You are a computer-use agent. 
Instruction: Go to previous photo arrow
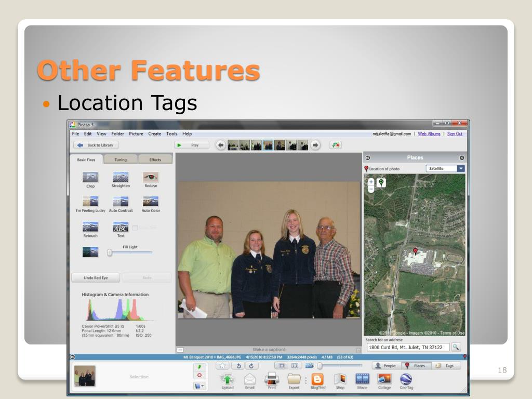(x=220, y=145)
